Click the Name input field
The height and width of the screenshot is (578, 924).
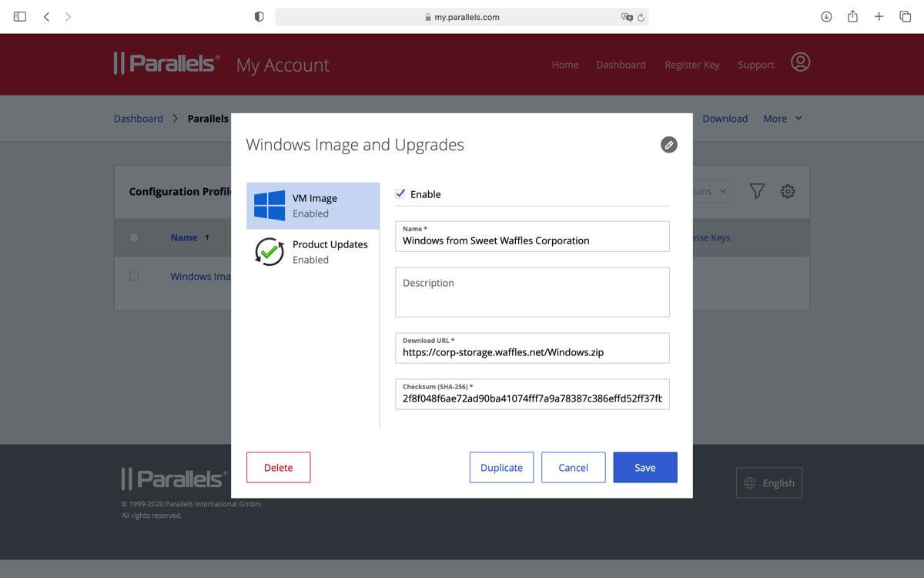point(532,237)
